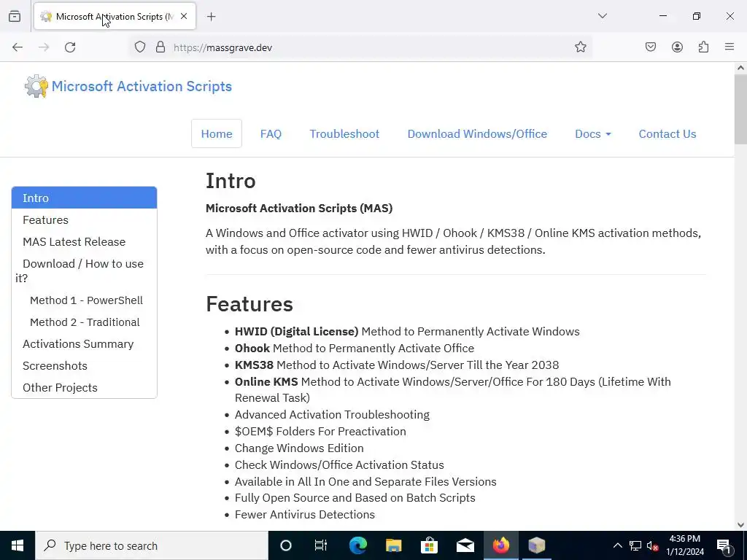Click "Fewer Antivirus Detections" list item
747x560 pixels.
[x=305, y=515]
